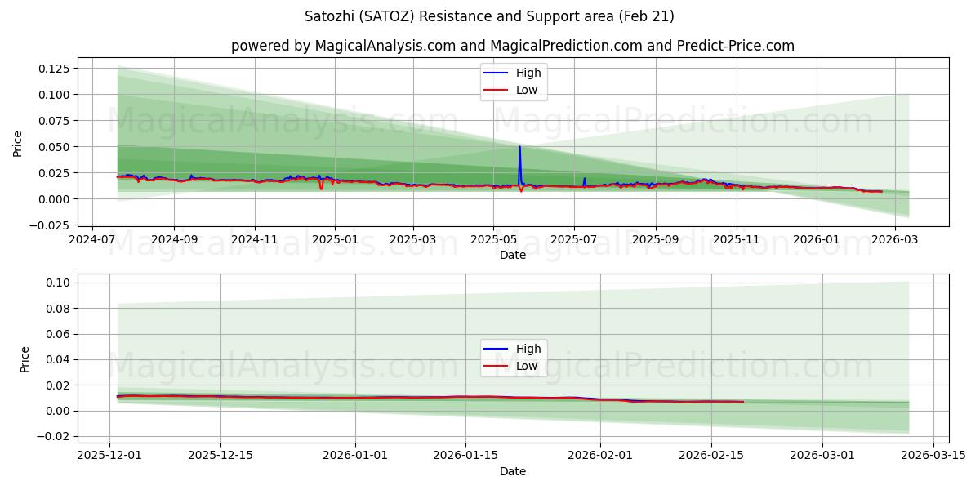This screenshot has height=490, width=980.
Task: Select the 2024-11 date tick on the top chart
Action: [x=255, y=239]
